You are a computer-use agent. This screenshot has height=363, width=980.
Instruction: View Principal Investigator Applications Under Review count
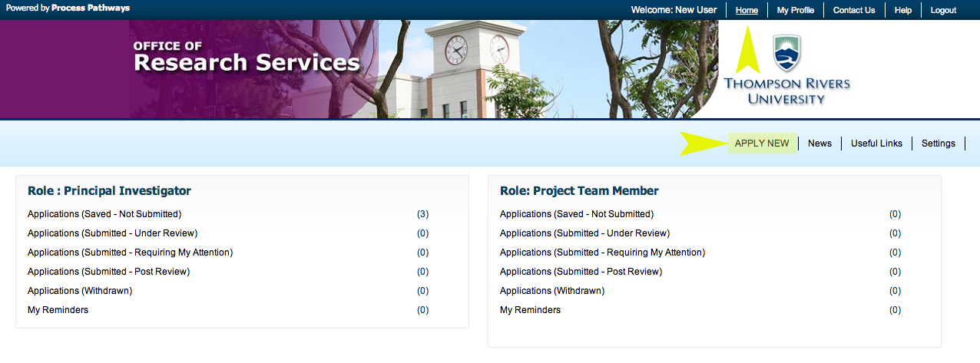(x=422, y=233)
